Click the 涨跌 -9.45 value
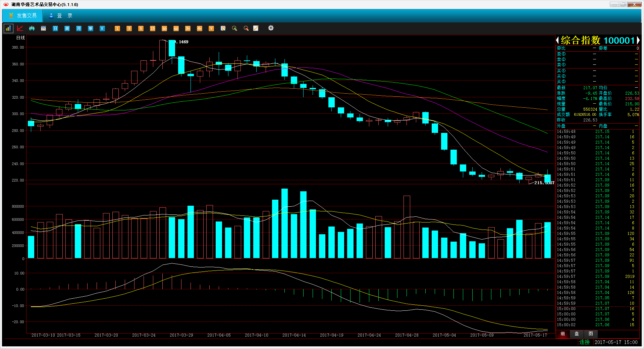This screenshot has height=349, width=644. pos(591,93)
